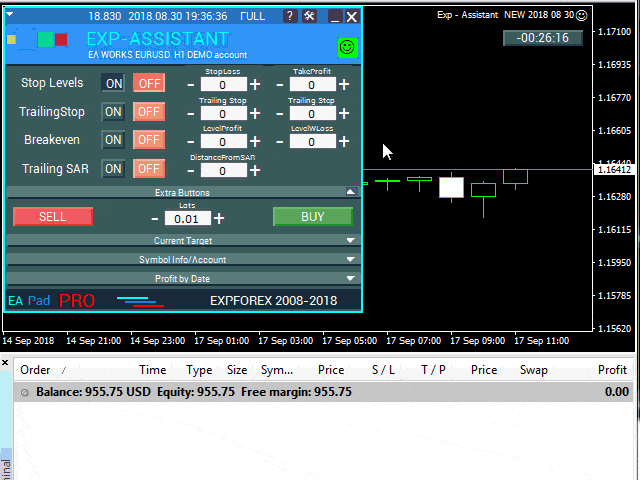Sort by the Profit column header
The height and width of the screenshot is (480, 640).
point(611,370)
